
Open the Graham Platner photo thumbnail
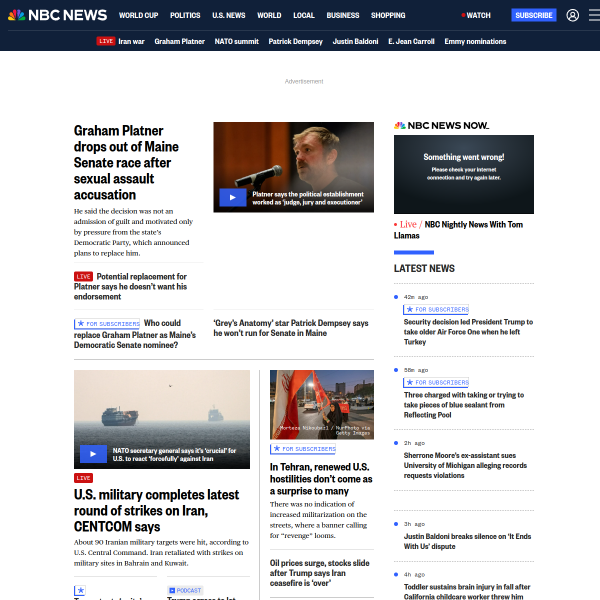pyautogui.click(x=293, y=167)
